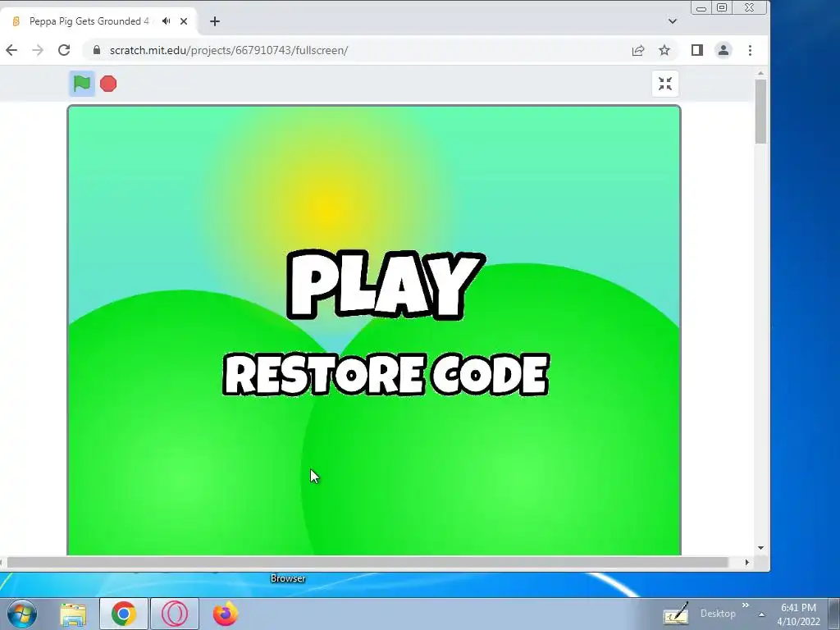
Task: Share this page icon
Action: [x=637, y=50]
